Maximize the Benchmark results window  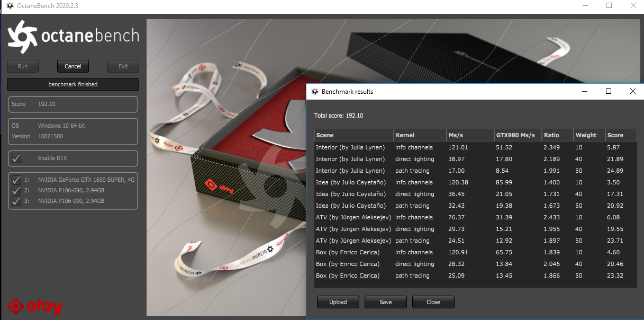pyautogui.click(x=609, y=91)
